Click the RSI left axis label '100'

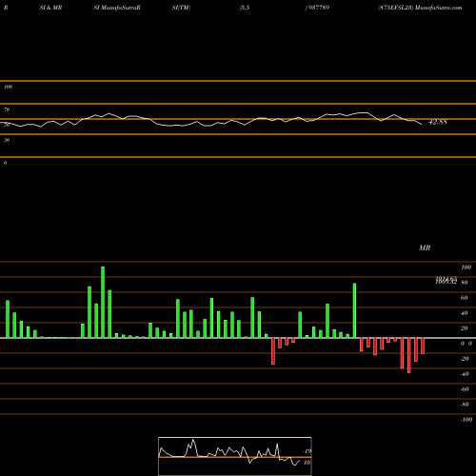click(8, 87)
